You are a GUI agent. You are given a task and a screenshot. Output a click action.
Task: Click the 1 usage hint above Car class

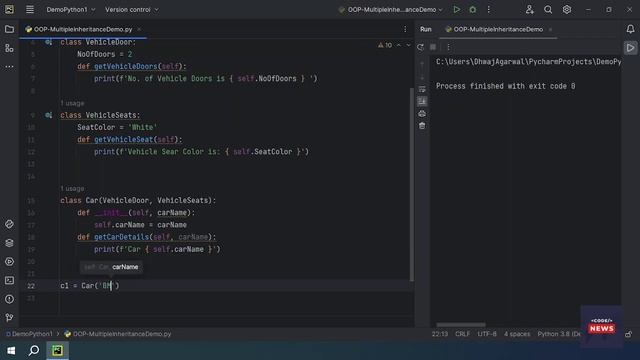click(x=72, y=189)
